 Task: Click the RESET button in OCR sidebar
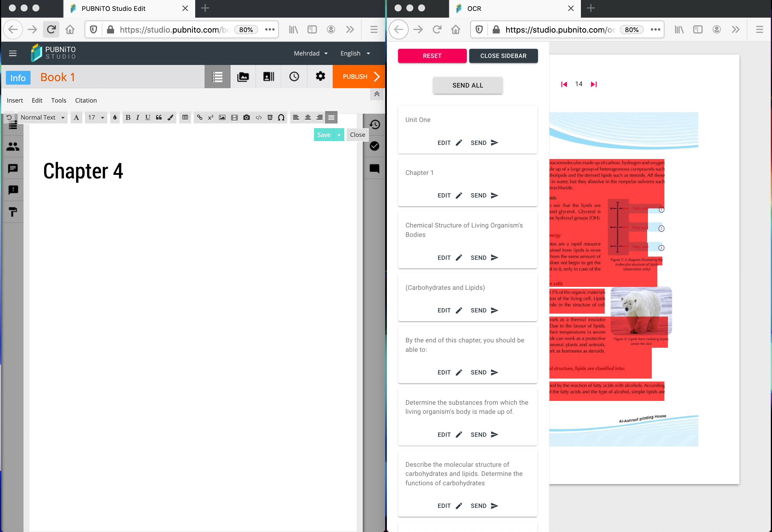click(x=432, y=56)
